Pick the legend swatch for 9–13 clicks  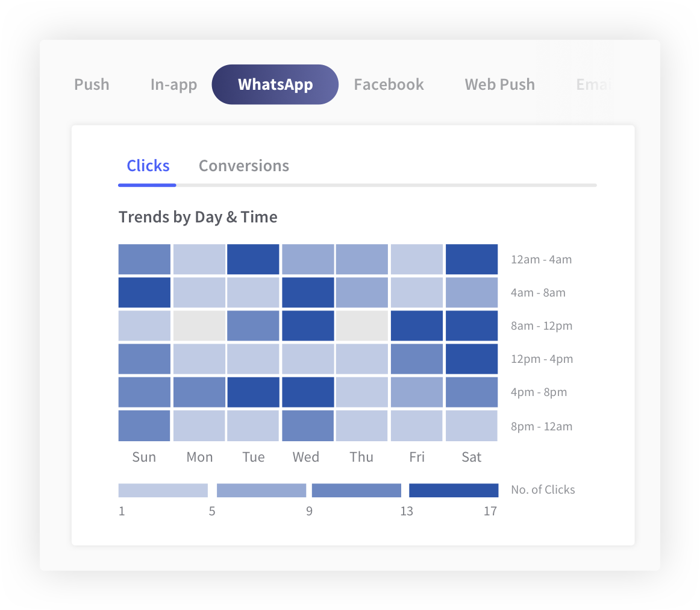[356, 490]
